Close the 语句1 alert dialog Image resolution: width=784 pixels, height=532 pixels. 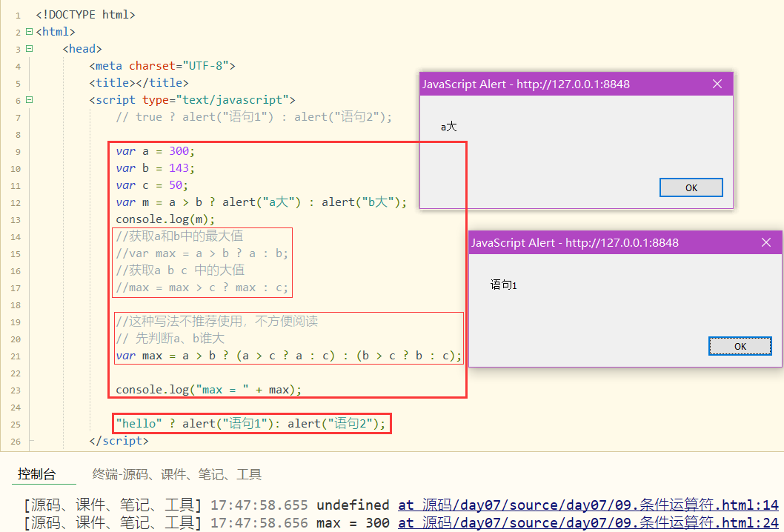click(765, 242)
